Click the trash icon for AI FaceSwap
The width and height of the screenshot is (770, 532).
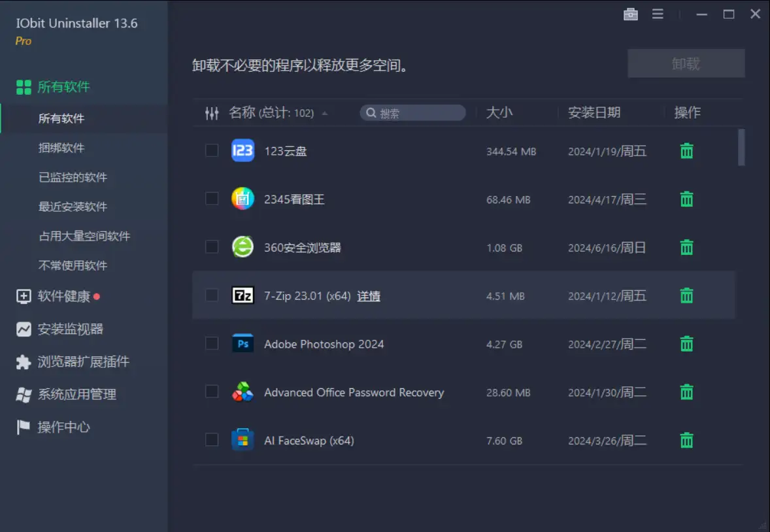click(686, 441)
